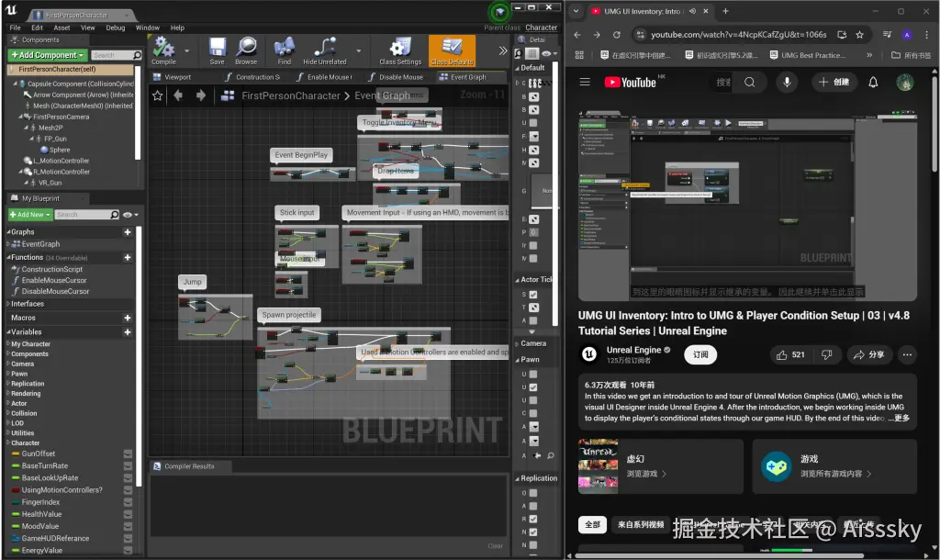
Task: Toggle UsingMotionControllers? variable visibility
Action: tap(128, 490)
